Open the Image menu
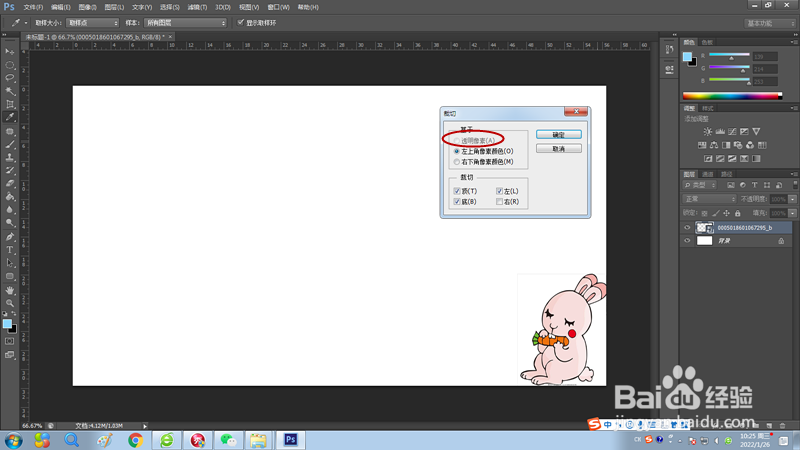The image size is (800, 450). click(87, 7)
